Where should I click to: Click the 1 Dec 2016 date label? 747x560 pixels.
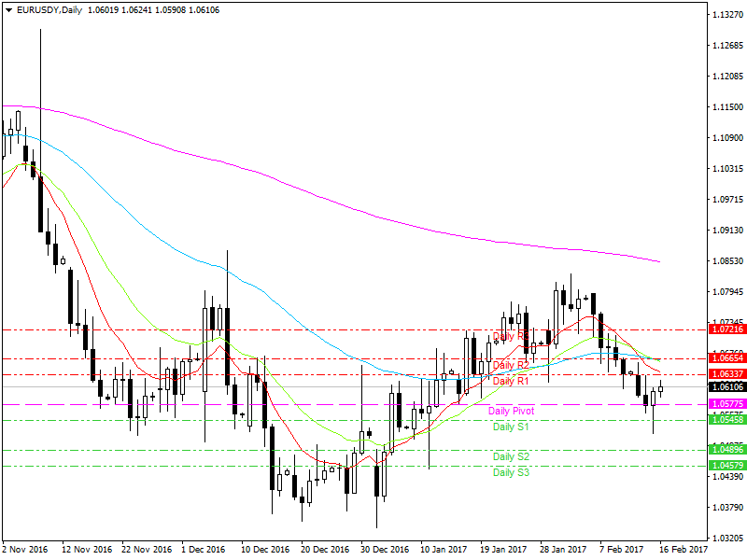pyautogui.click(x=204, y=550)
